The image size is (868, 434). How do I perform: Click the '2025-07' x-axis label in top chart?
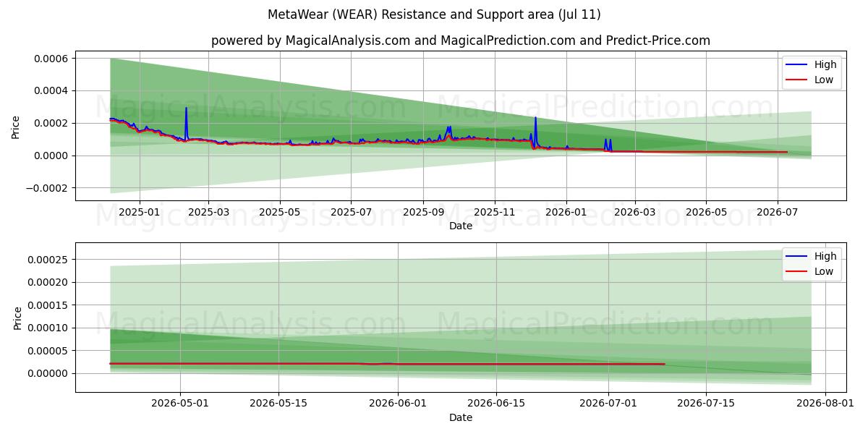pos(351,213)
